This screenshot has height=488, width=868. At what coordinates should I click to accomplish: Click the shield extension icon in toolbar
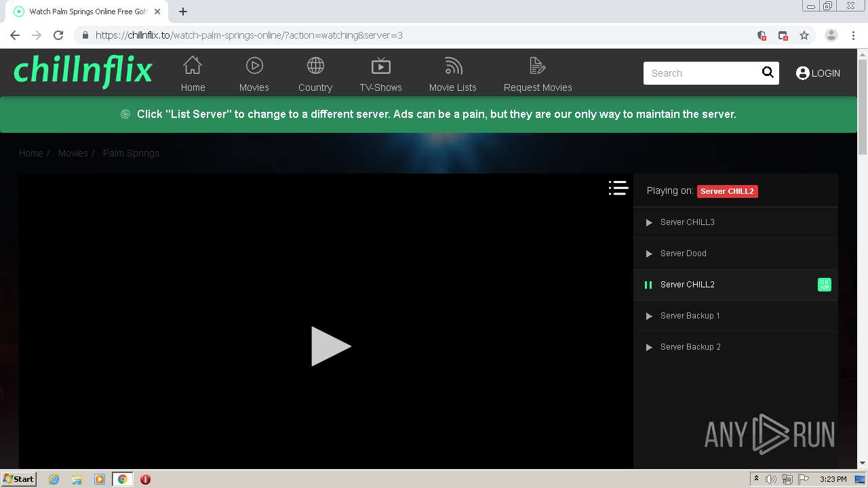[762, 35]
